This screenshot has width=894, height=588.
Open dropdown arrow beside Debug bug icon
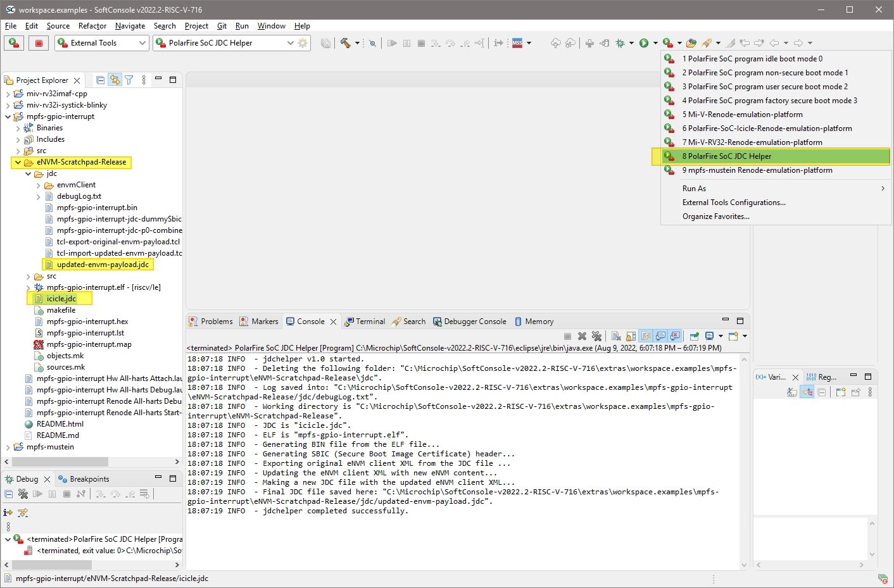pyautogui.click(x=631, y=43)
